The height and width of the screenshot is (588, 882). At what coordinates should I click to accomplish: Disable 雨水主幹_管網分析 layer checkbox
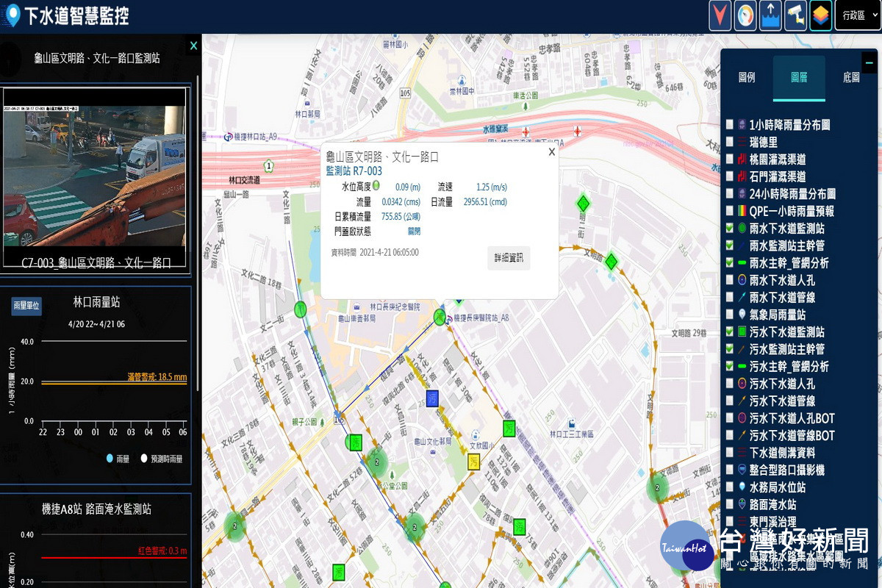click(x=729, y=263)
